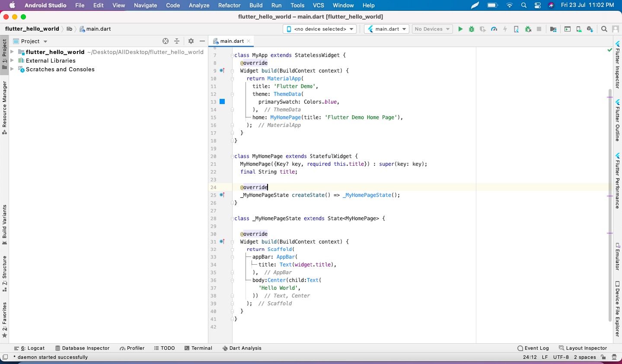Image resolution: width=622 pixels, height=364 pixels.
Task: Trigger Flutter hot restart from the toolbar
Action: click(505, 29)
